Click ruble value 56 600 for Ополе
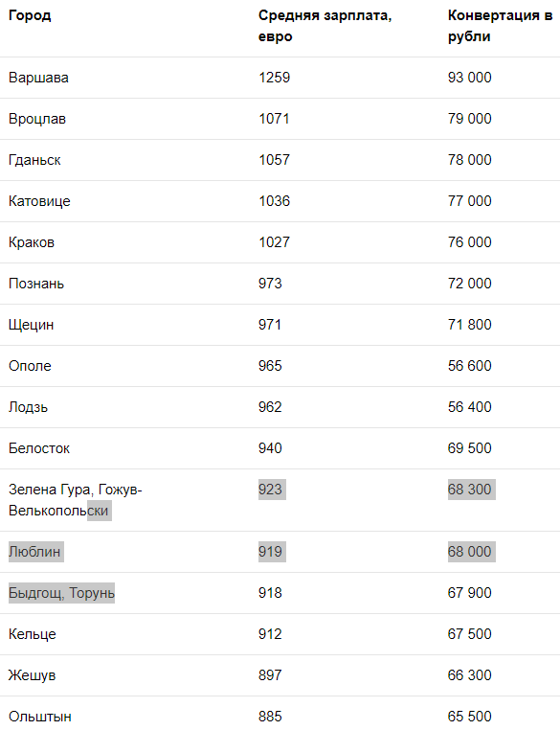This screenshot has height=730, width=560. 469,366
